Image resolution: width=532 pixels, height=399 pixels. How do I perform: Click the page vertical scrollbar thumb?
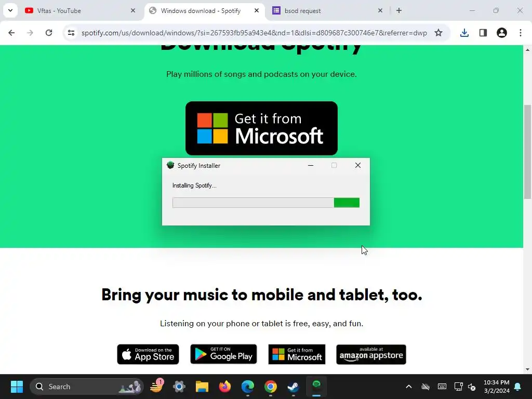coord(527,152)
